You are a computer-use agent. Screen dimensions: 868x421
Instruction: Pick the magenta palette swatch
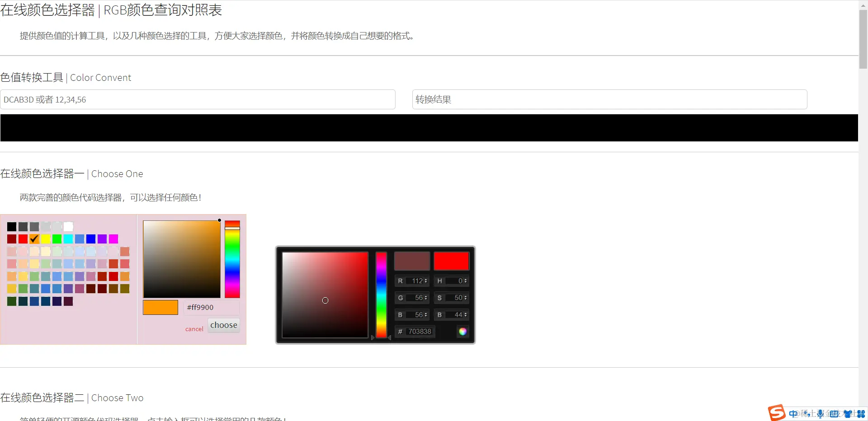point(113,239)
